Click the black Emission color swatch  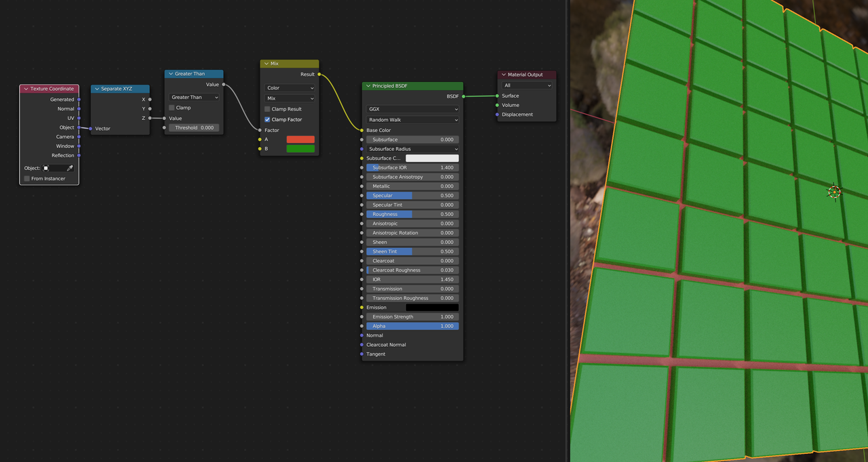(432, 308)
